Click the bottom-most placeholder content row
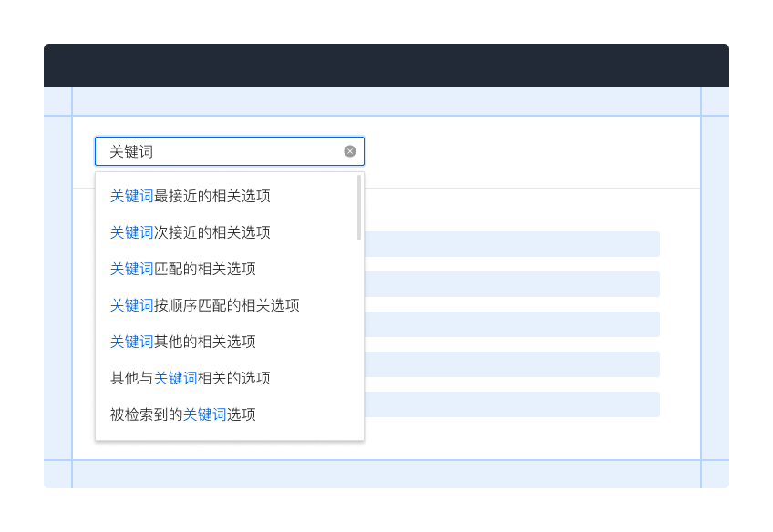Image resolution: width=773 pixels, height=532 pixels. [x=510, y=404]
